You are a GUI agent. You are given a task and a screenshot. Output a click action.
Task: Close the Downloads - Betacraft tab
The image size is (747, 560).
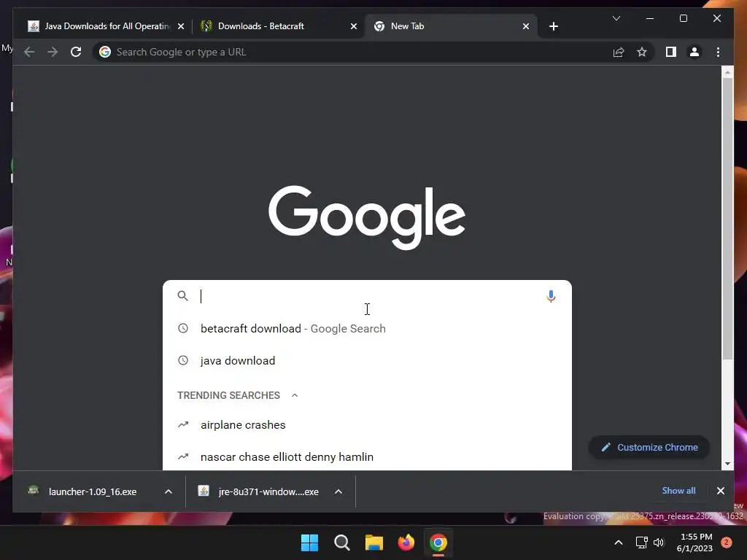354,27
